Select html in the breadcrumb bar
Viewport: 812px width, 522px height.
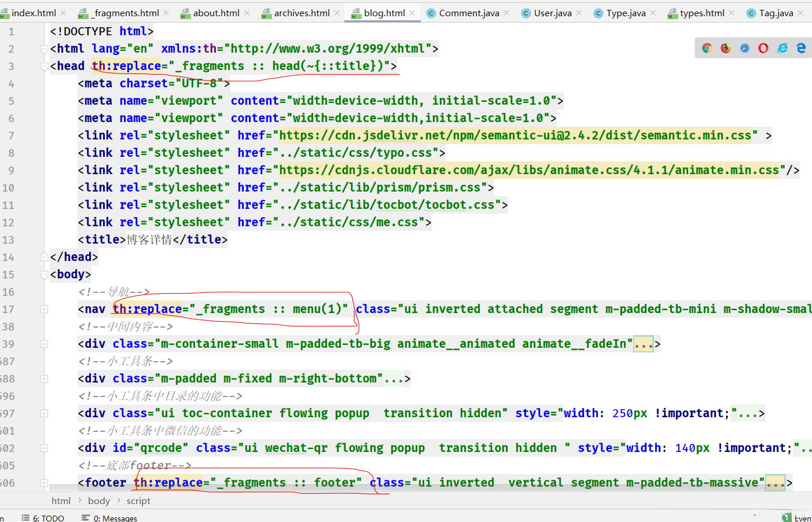tap(61, 501)
